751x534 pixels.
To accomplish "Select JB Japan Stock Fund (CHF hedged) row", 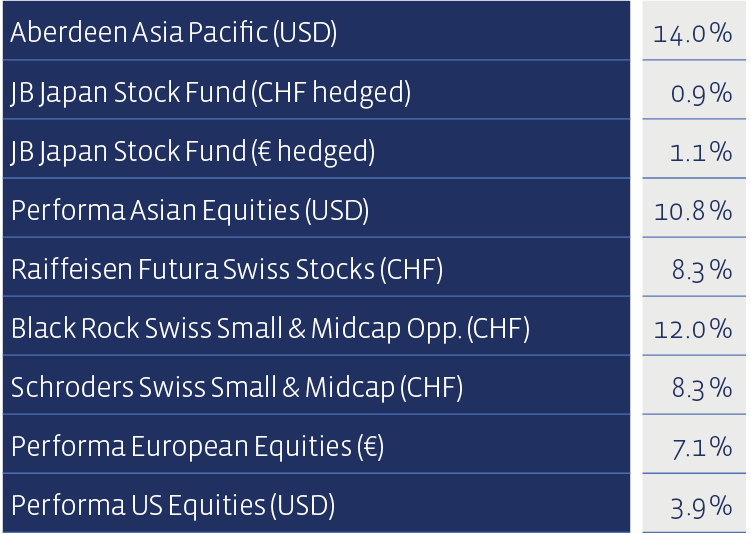I will [x=316, y=90].
